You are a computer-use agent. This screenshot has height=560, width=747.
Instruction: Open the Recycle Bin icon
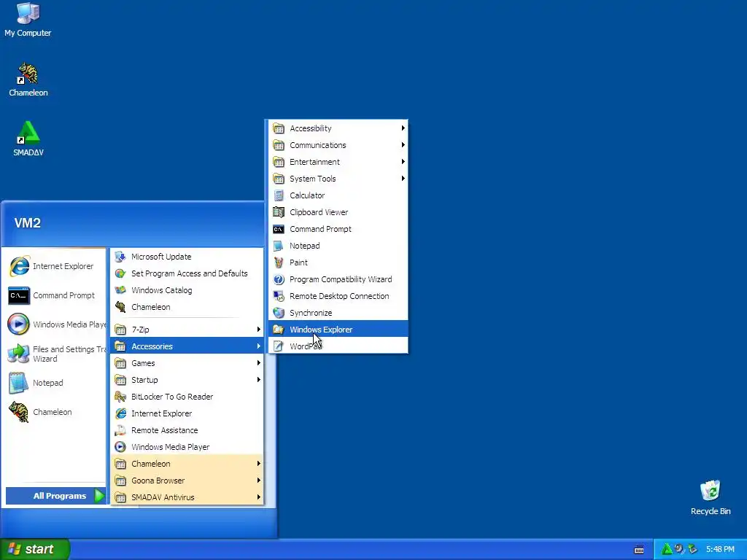coord(711,498)
